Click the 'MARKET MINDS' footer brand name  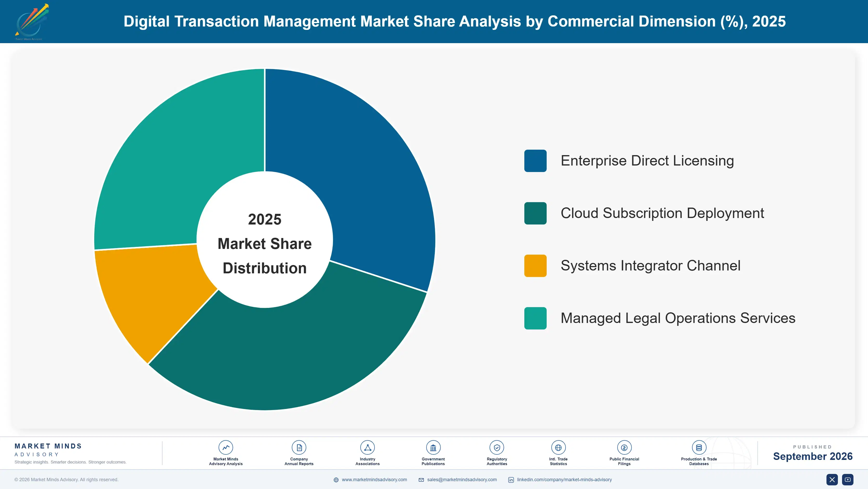tap(48, 446)
